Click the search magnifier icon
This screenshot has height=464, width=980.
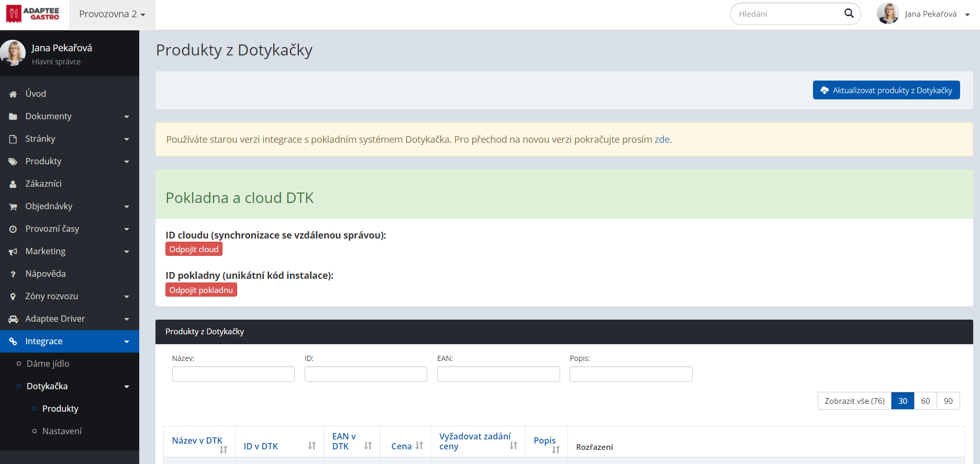(x=849, y=14)
